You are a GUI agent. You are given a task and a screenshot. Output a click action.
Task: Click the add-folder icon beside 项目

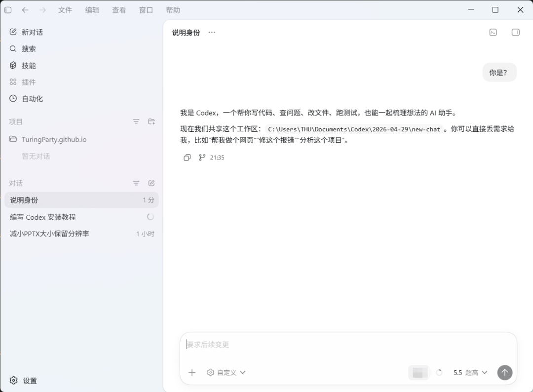coord(152,121)
